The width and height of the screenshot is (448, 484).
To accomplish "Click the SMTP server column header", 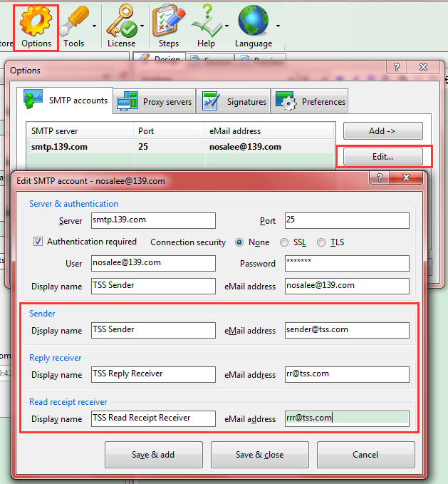I will pos(80,131).
